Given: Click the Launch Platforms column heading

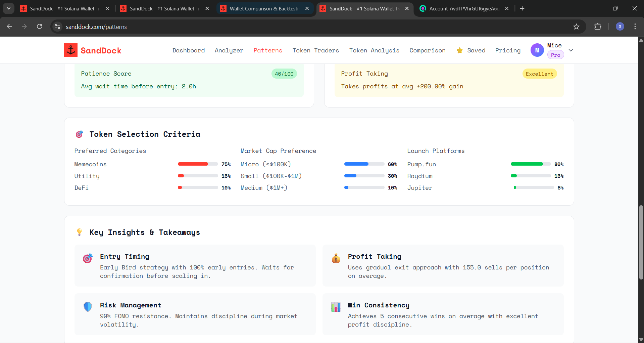Looking at the screenshot, I should [x=436, y=151].
